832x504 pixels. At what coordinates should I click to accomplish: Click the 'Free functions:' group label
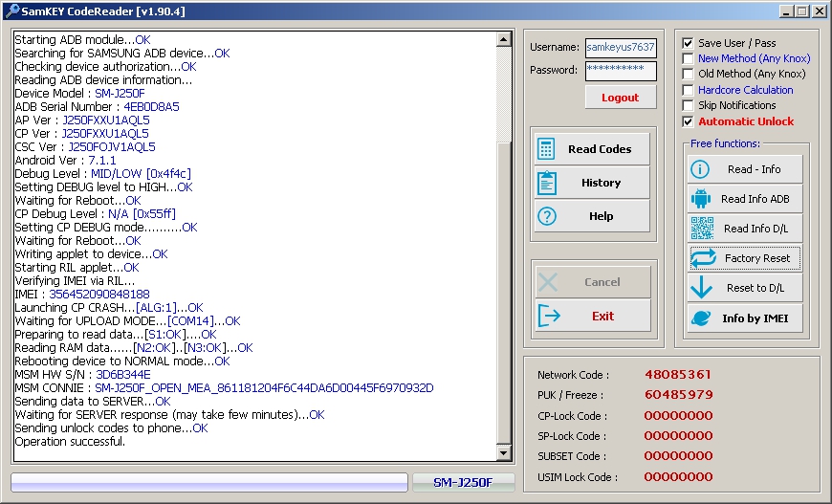(x=725, y=143)
